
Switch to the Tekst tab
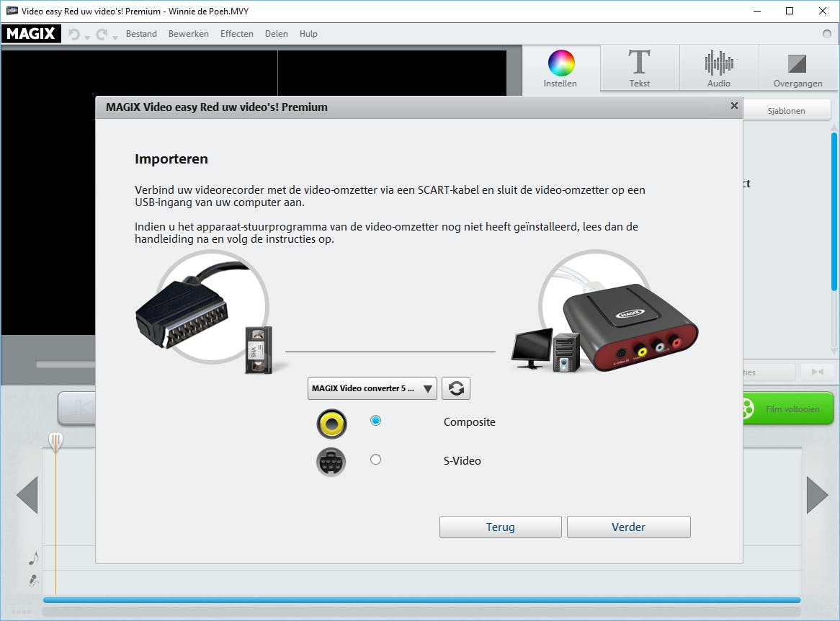click(x=640, y=68)
